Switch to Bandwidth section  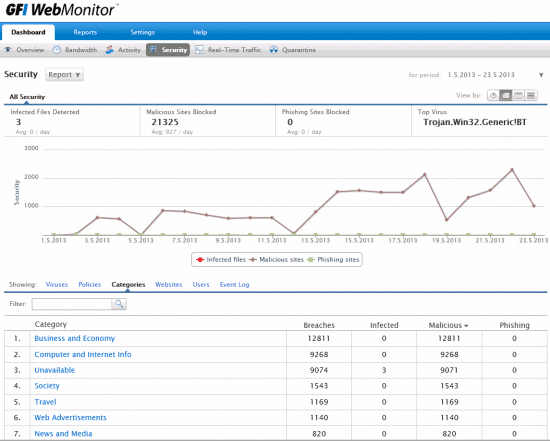81,50
